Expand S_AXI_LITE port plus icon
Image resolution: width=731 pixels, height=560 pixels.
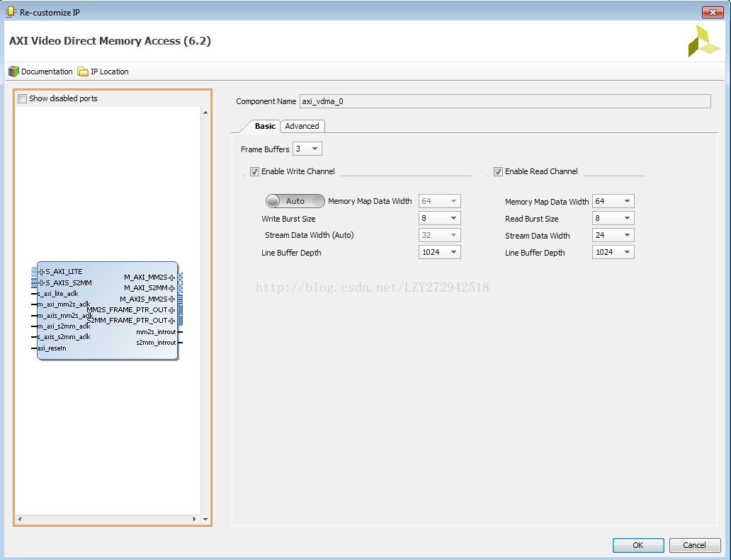coord(42,272)
